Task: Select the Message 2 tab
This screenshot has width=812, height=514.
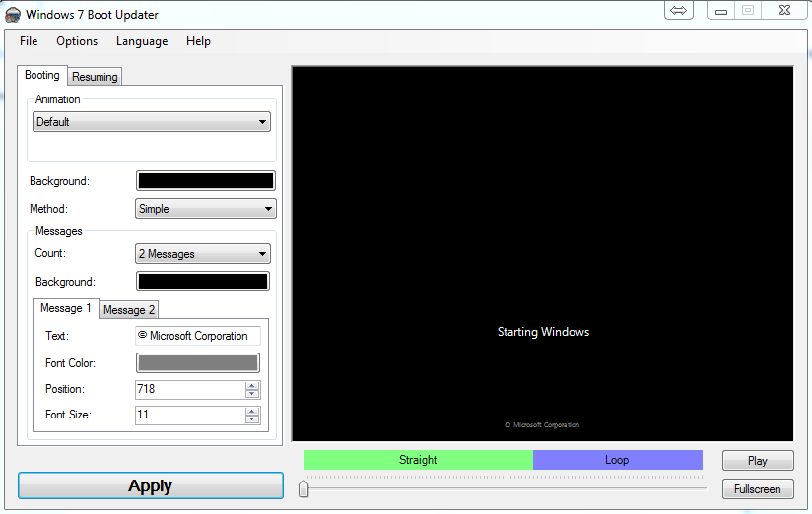Action: pyautogui.click(x=128, y=310)
